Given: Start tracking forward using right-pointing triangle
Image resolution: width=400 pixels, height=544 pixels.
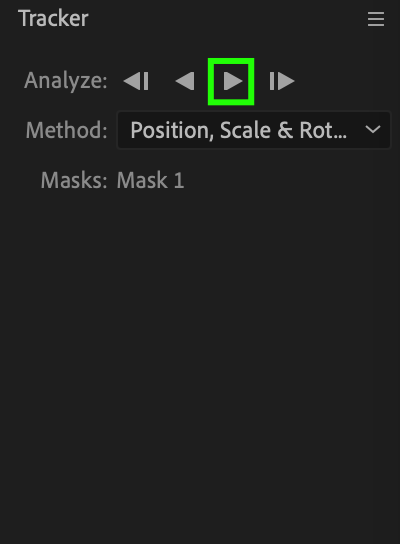Looking at the screenshot, I should point(231,82).
